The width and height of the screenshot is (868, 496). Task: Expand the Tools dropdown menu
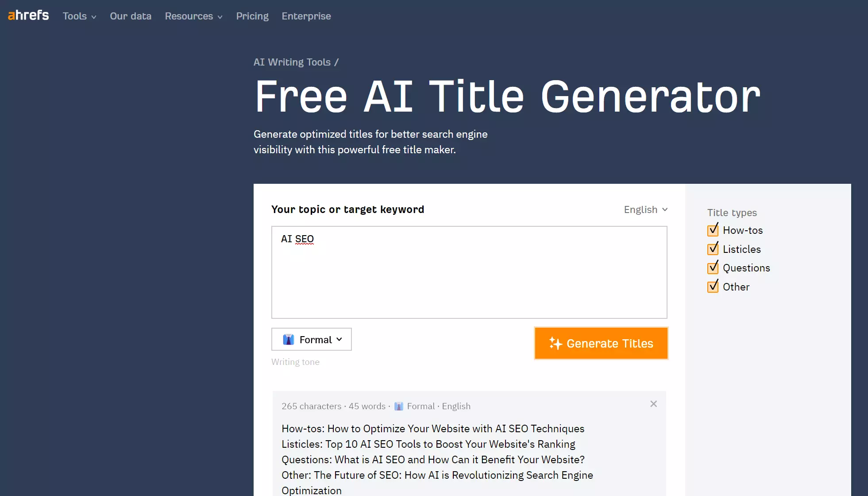click(x=79, y=16)
